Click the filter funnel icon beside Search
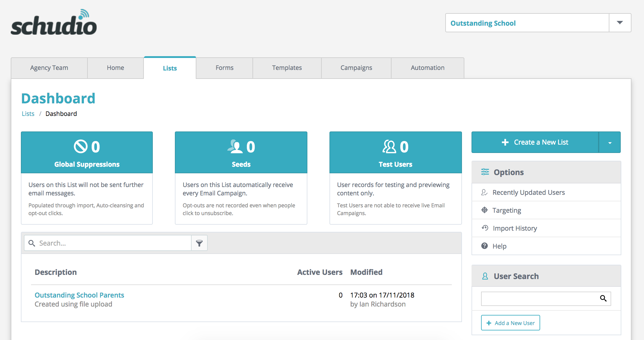 tap(199, 243)
